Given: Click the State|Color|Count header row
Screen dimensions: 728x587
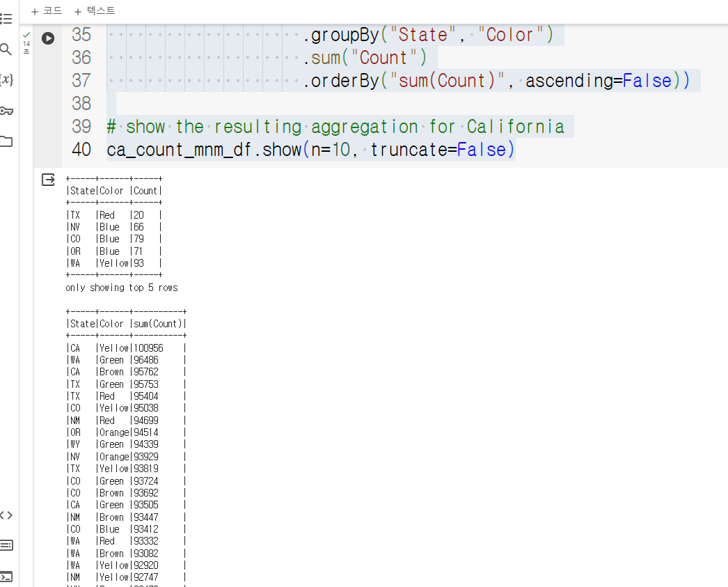Looking at the screenshot, I should (114, 191).
